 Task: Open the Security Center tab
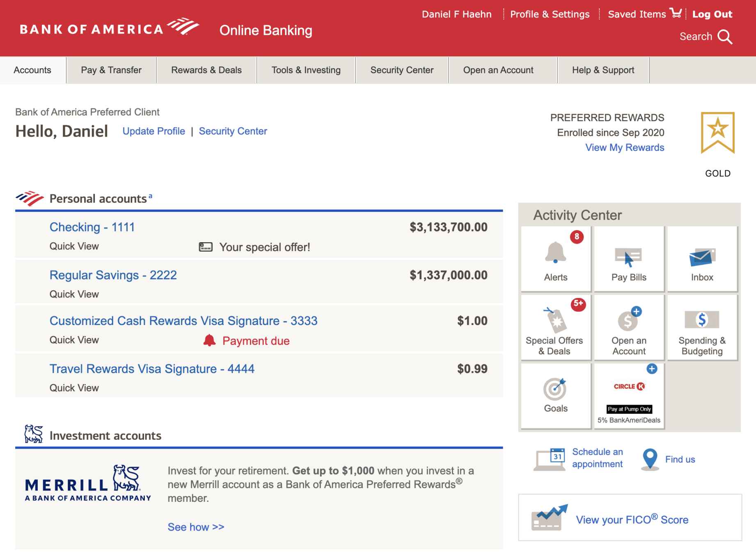tap(402, 70)
